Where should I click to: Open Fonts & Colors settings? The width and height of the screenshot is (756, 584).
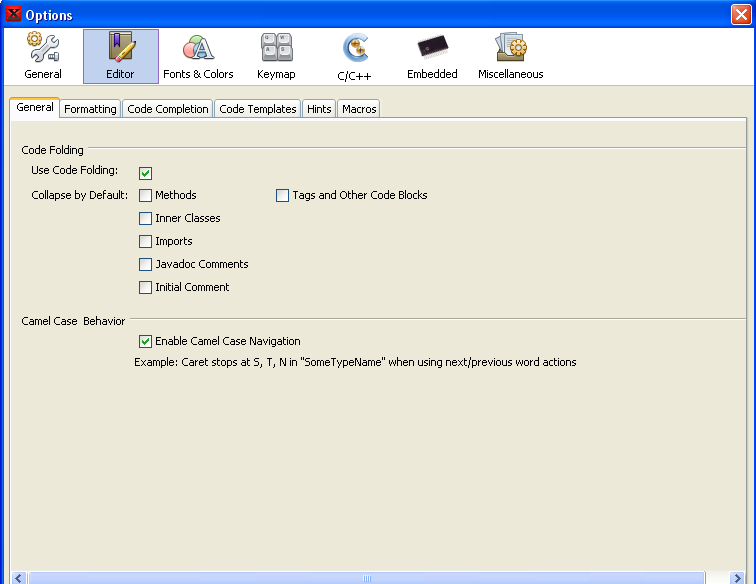(198, 56)
